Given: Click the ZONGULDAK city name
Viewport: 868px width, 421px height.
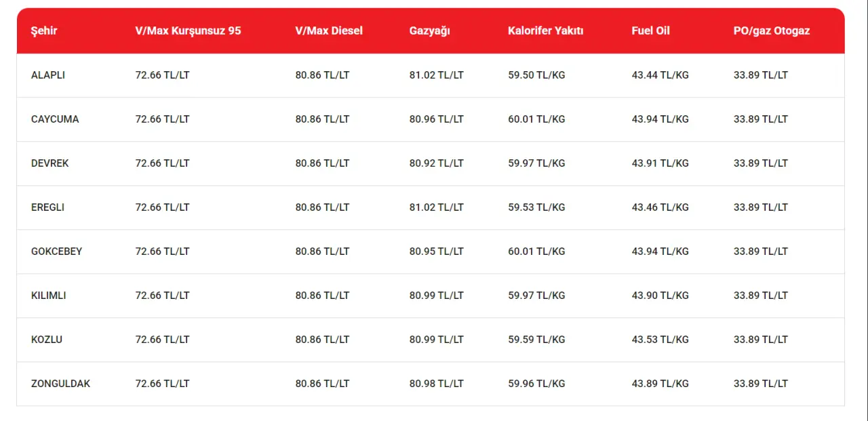Looking at the screenshot, I should coord(61,384).
